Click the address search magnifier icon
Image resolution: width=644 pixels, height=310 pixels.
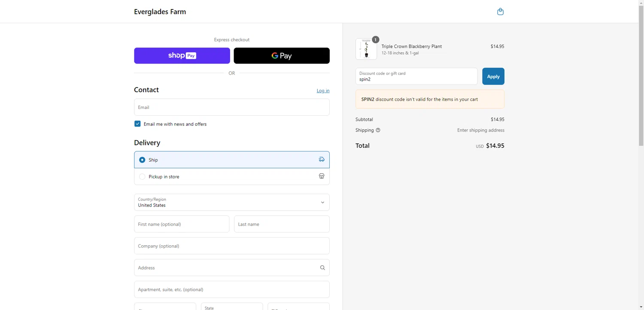pos(322,268)
